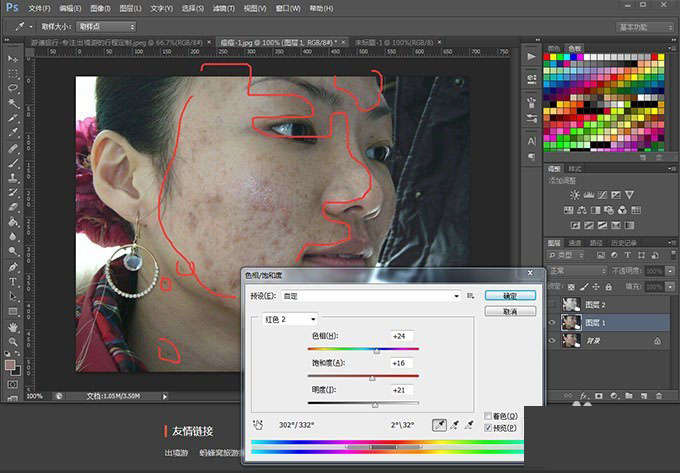The width and height of the screenshot is (680, 473).
Task: Click the 取消 (Cancel) button
Action: tap(508, 311)
